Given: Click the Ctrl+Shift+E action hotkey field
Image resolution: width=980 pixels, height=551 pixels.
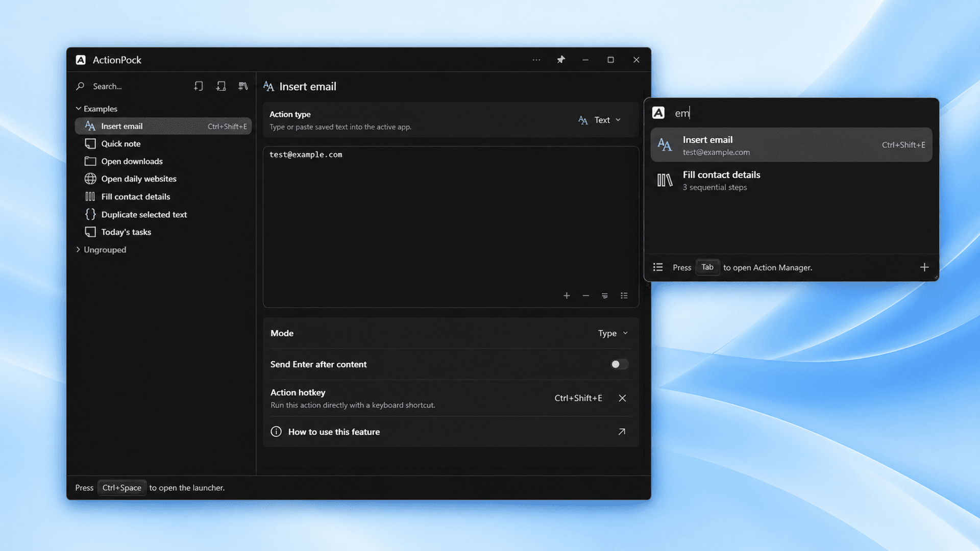Looking at the screenshot, I should [x=578, y=398].
